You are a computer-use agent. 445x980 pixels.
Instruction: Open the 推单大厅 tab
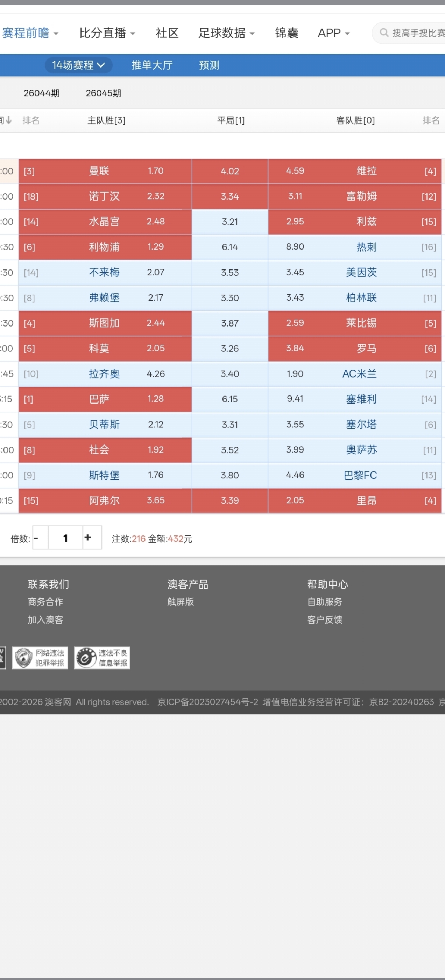pyautogui.click(x=152, y=65)
